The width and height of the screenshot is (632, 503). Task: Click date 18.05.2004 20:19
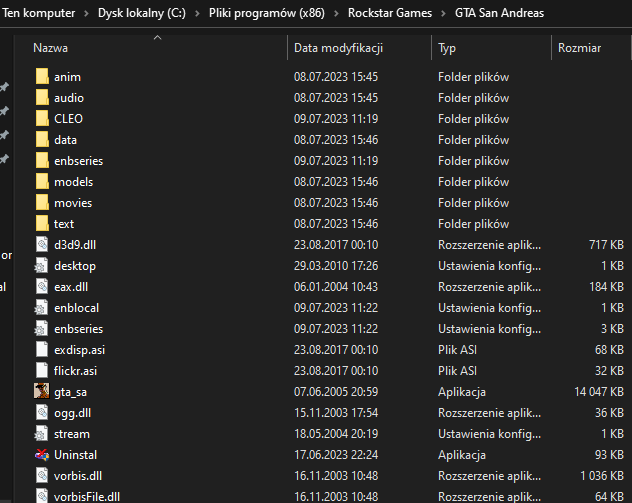[x=336, y=434]
